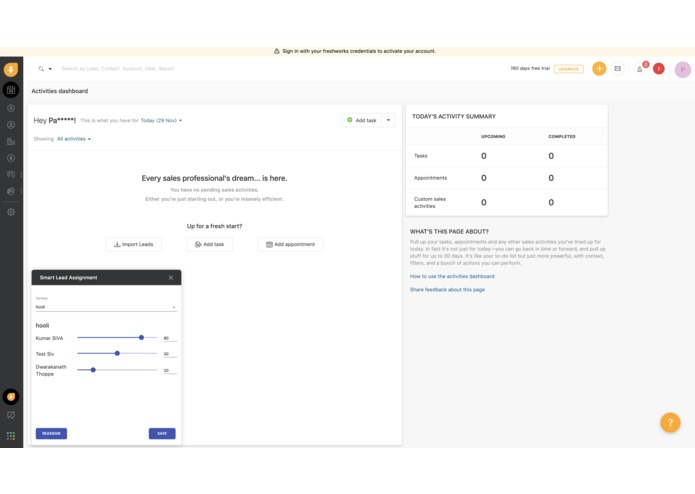Close the Smart Lead Assignment panel
Viewport: 695px width, 494px height.
tap(171, 278)
